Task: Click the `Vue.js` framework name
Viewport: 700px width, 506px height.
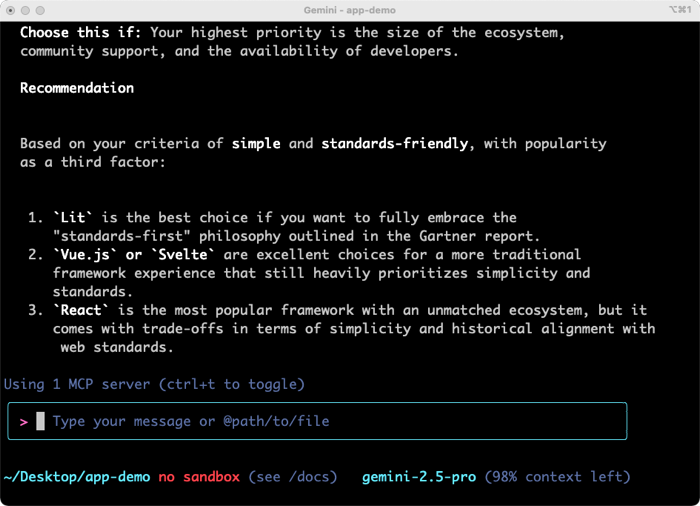Action: (x=85, y=255)
